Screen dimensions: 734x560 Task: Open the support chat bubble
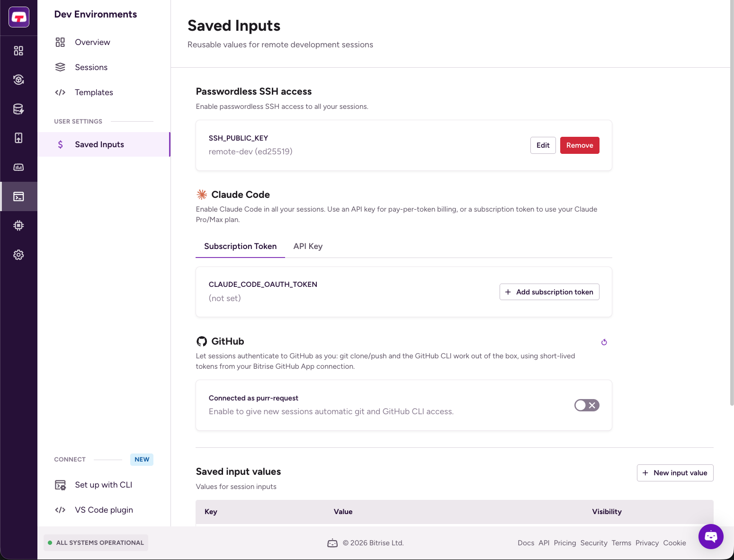tap(711, 536)
